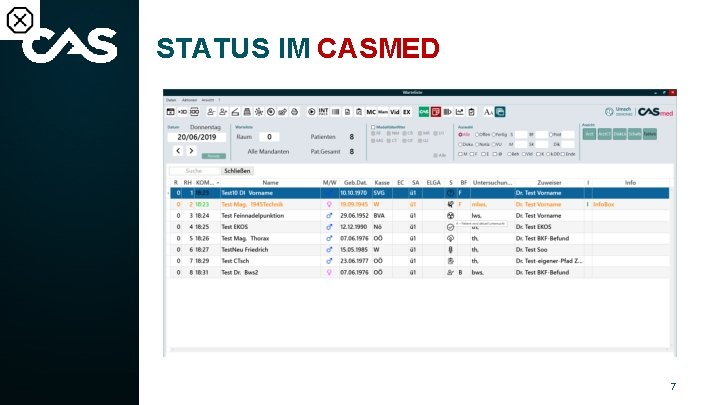Click the add patient icon
The image size is (720, 405).
pyautogui.click(x=223, y=112)
